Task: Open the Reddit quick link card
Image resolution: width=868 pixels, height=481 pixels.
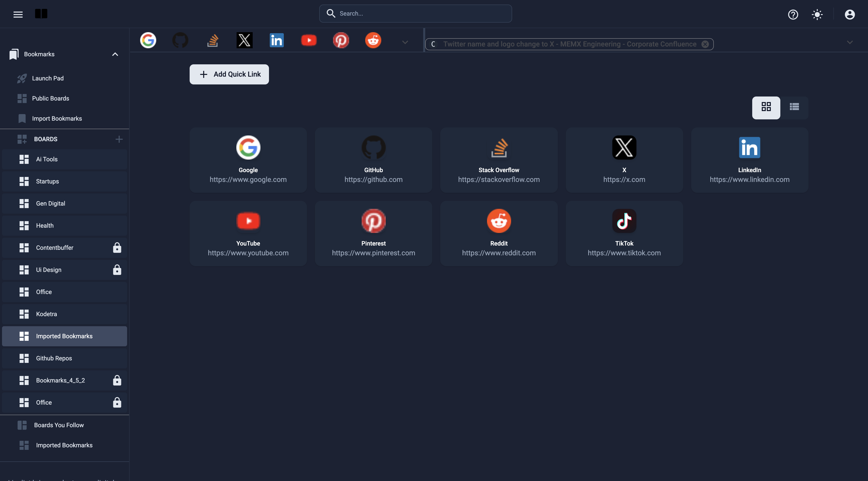Action: tap(499, 233)
